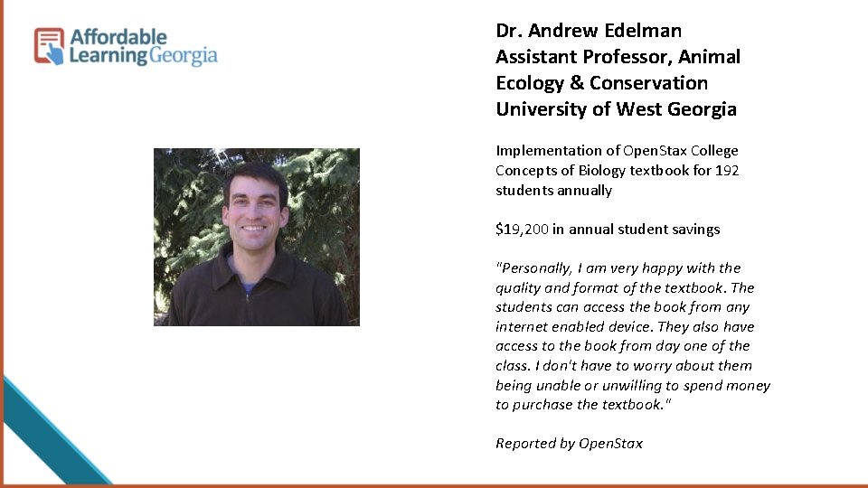The height and width of the screenshot is (488, 868).
Task: Select the photo of Dr. Andrew Edelman
Action: click(x=257, y=237)
